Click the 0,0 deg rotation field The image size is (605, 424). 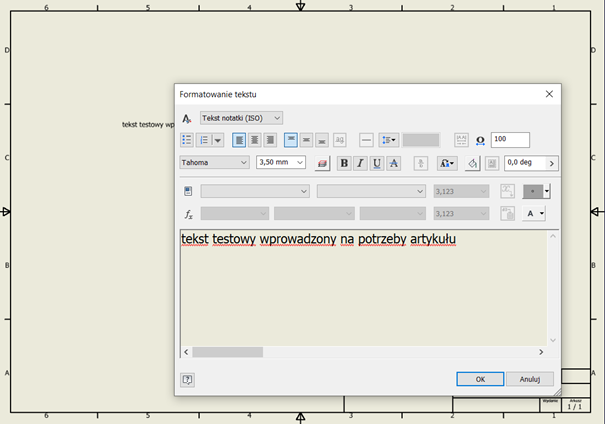pos(523,162)
